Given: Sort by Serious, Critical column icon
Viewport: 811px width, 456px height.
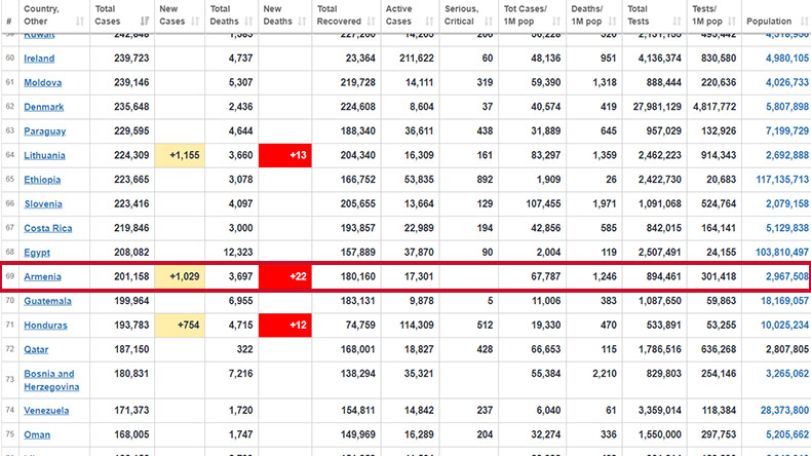Looking at the screenshot, I should (x=489, y=21).
